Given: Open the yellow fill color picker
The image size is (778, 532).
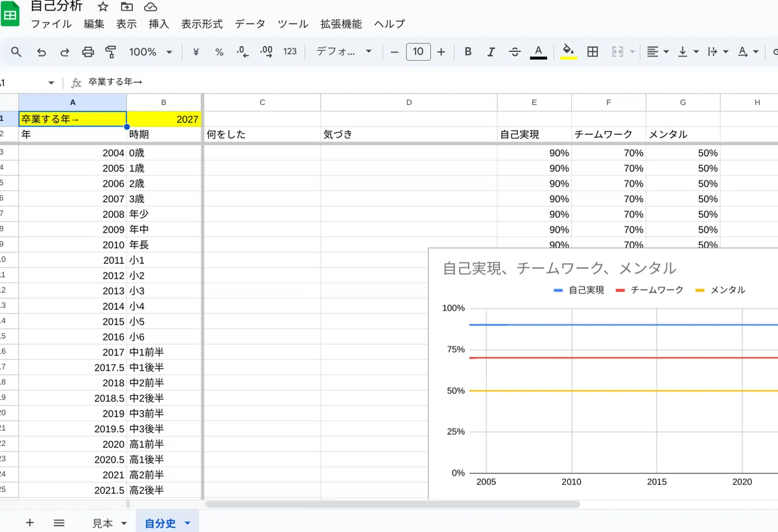Looking at the screenshot, I should pyautogui.click(x=569, y=52).
